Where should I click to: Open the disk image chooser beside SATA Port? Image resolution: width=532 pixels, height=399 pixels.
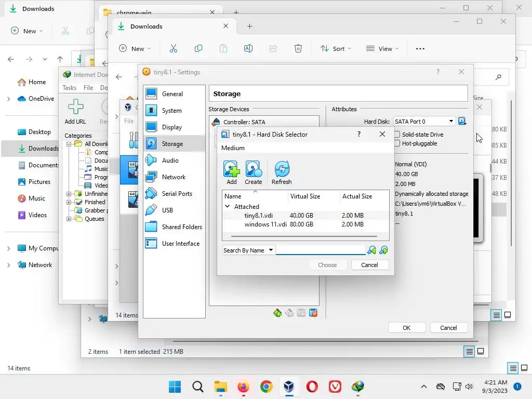(x=462, y=121)
